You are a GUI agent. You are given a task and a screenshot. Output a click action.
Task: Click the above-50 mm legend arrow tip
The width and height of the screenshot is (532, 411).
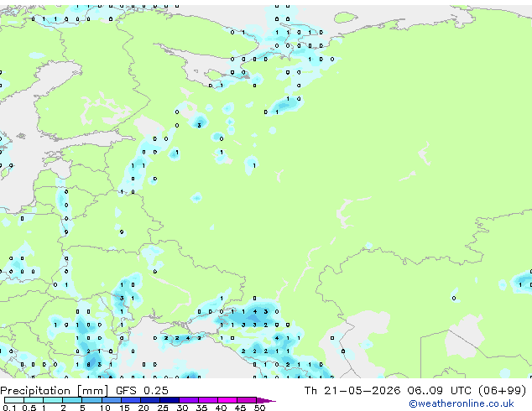(x=266, y=400)
